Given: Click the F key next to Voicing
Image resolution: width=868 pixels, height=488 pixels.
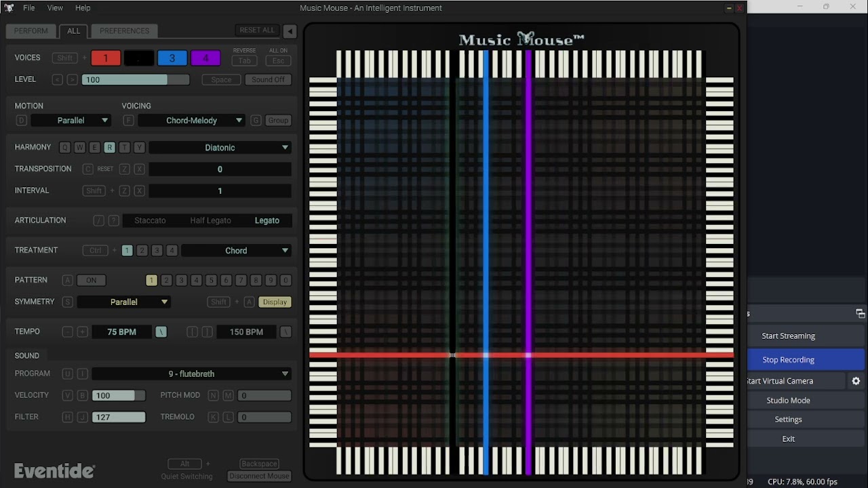Looking at the screenshot, I should [x=128, y=121].
